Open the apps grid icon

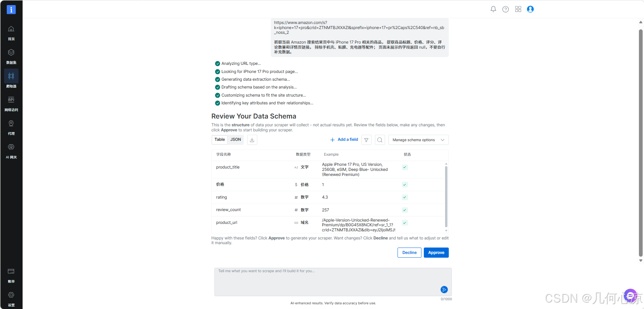(x=518, y=9)
